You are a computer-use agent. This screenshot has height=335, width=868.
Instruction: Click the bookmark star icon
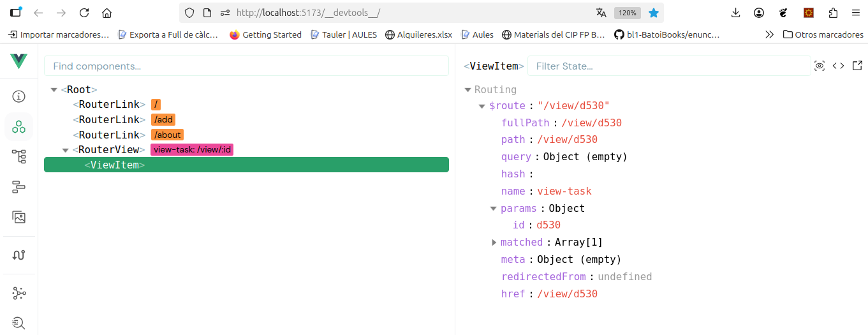coord(653,13)
